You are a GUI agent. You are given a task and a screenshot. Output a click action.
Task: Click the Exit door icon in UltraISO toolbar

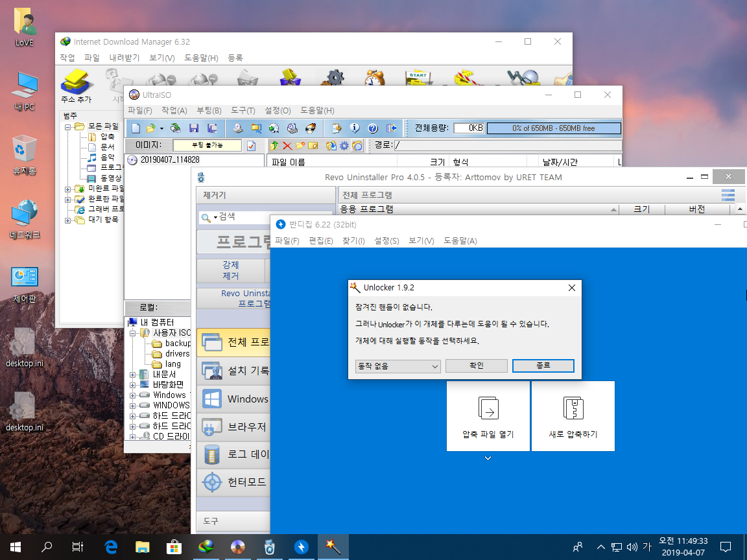pyautogui.click(x=391, y=128)
